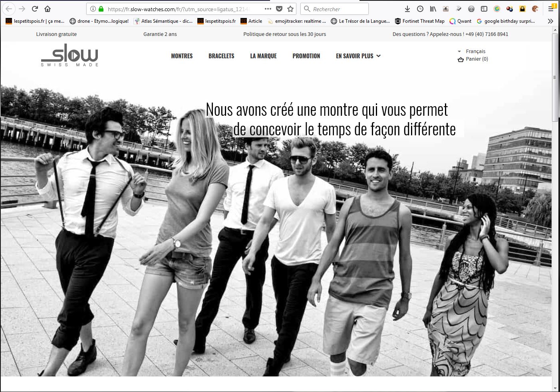Click the vertical page scrollbar thumb
Screen dimensions: 560x392
(x=555, y=78)
